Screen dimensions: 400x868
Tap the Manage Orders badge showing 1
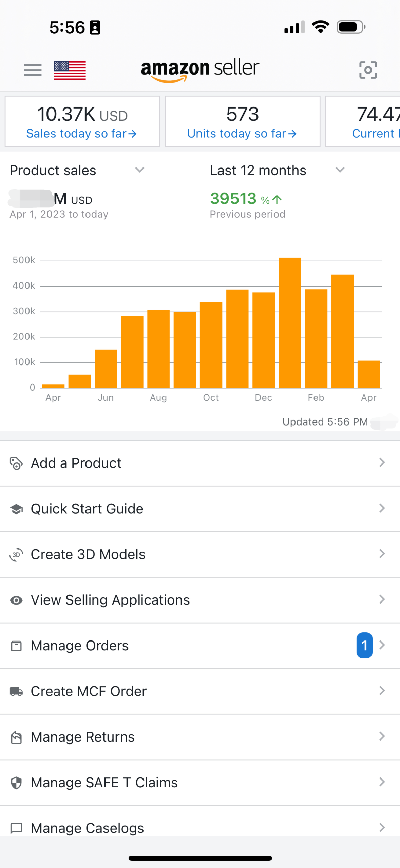[x=364, y=645]
